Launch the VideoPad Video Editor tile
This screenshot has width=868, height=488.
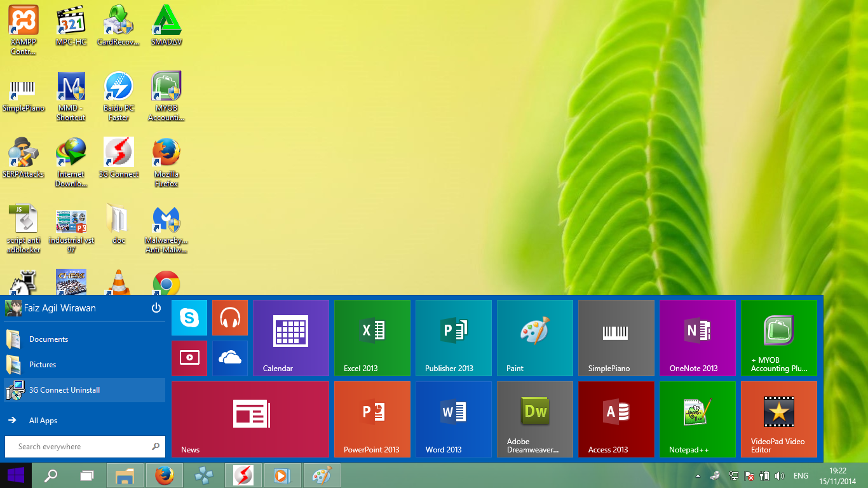(x=779, y=419)
